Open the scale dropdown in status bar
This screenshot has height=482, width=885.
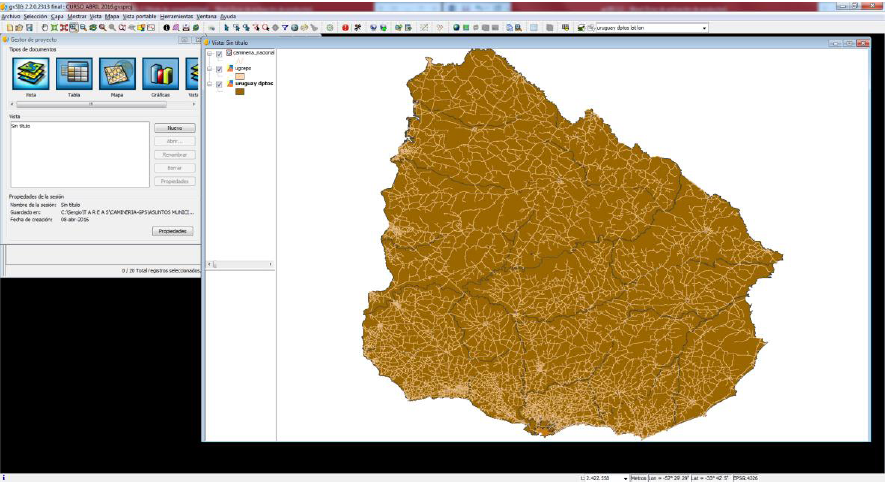pyautogui.click(x=625, y=478)
